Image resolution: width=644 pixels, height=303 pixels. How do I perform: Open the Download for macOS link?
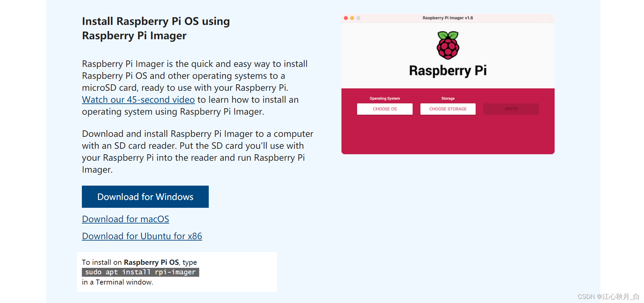126,219
